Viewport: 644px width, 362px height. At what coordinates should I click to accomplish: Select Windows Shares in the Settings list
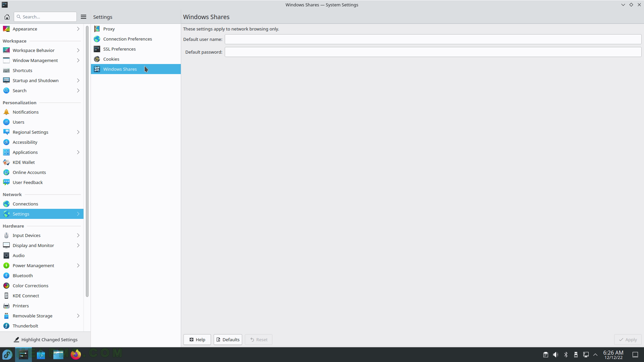pos(136,69)
